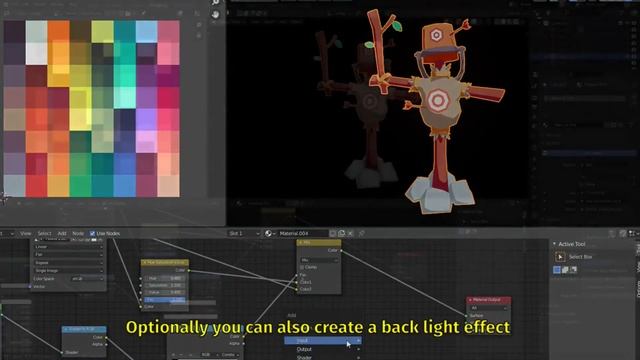
Task: Click the new material duplicate icon
Action: point(342,233)
